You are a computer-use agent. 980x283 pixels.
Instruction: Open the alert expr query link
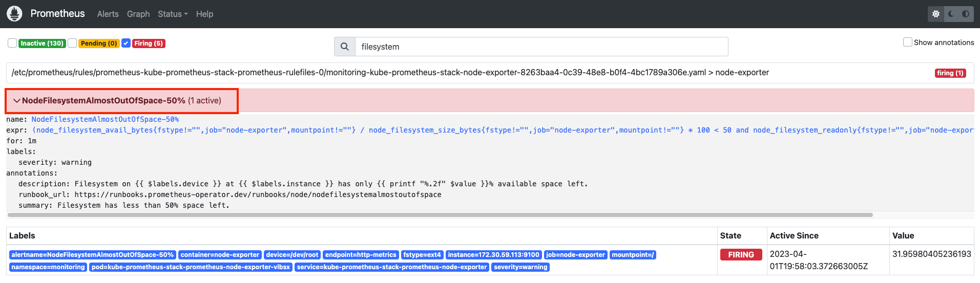tap(503, 130)
